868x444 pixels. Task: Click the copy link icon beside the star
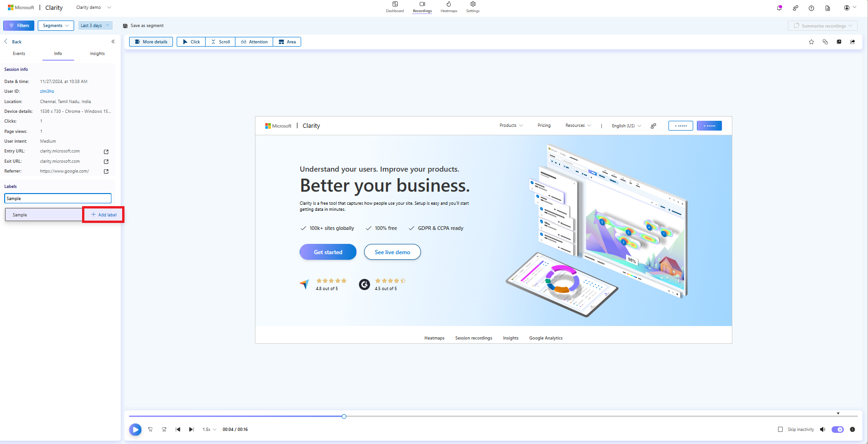click(825, 42)
